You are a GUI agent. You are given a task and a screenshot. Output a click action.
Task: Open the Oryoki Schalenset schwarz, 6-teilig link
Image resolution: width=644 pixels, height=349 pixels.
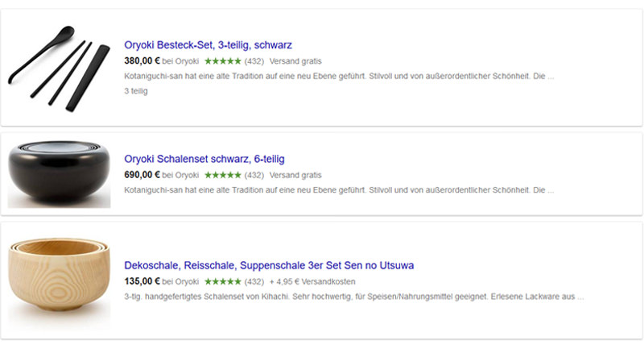click(204, 159)
